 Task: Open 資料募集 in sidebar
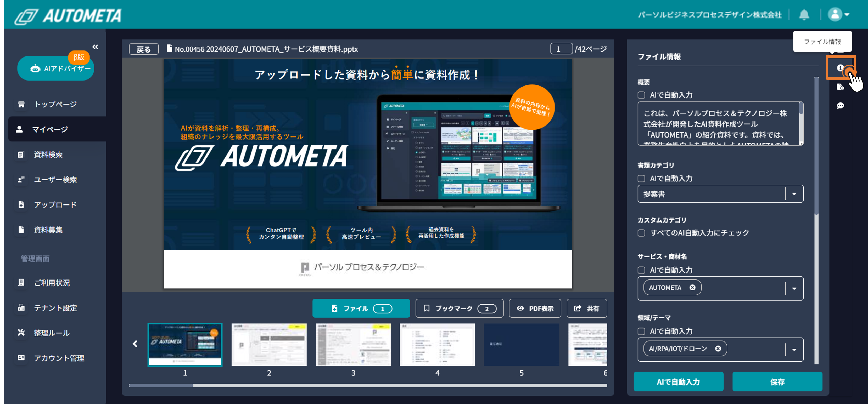[x=48, y=230]
